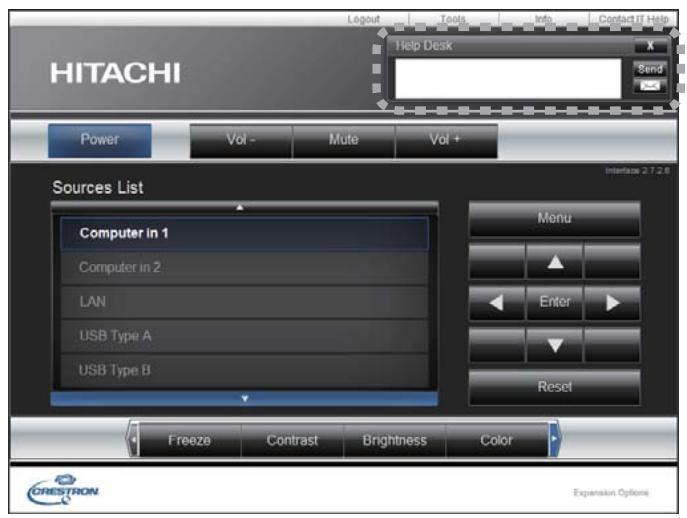Send the Help Desk message
Screen dimensions: 687x518
[650, 69]
